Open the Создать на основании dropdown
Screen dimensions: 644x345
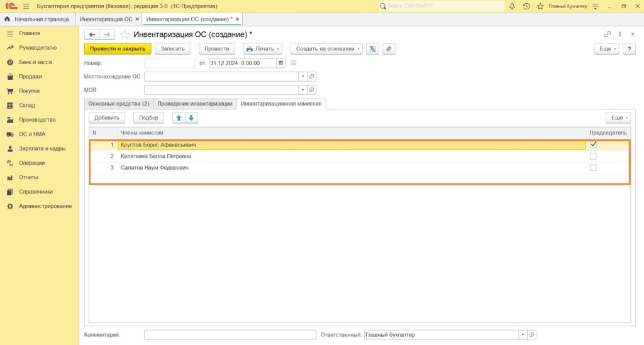pyautogui.click(x=326, y=49)
